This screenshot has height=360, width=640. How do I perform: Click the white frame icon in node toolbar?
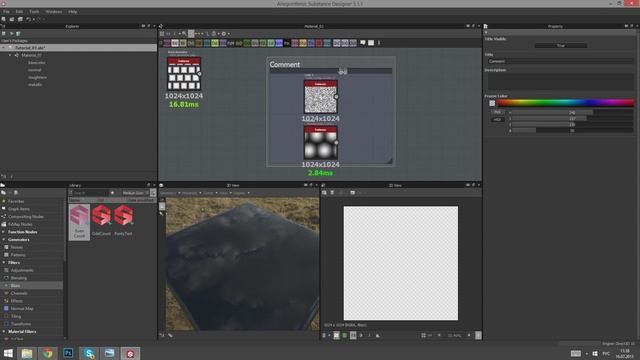coord(371,43)
